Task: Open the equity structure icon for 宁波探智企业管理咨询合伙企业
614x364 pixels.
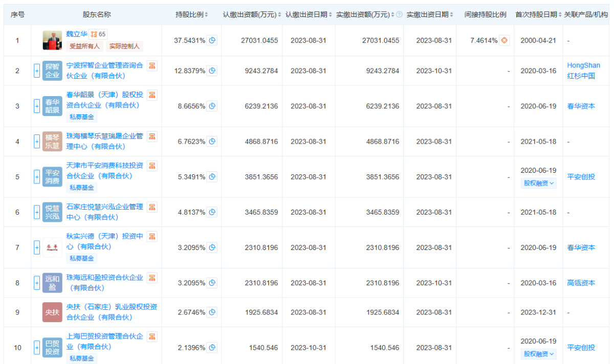Action: 152,65
